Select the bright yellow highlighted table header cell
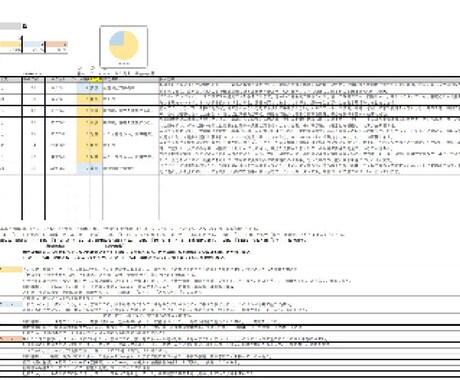Screen dimensions: 460x380 coord(96,80)
